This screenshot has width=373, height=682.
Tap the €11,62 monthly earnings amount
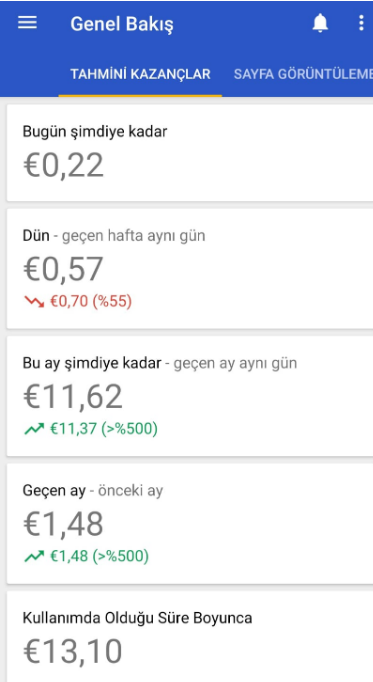[x=73, y=396]
